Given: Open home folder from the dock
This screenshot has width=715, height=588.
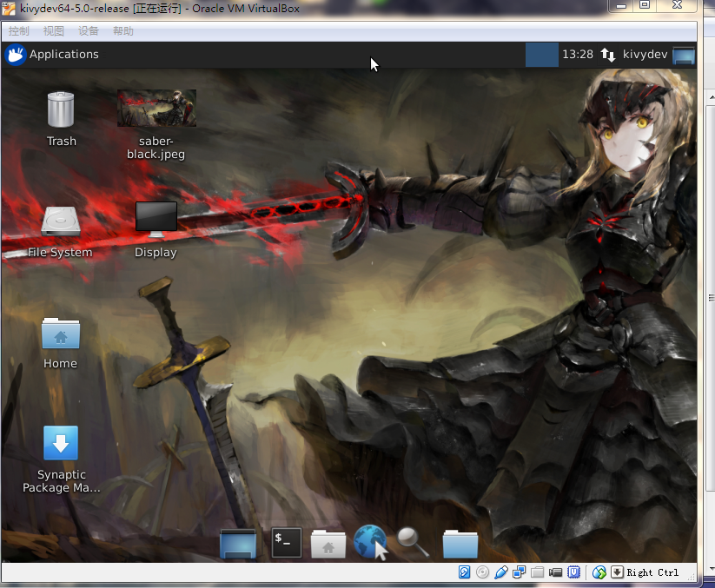Looking at the screenshot, I should coord(328,544).
